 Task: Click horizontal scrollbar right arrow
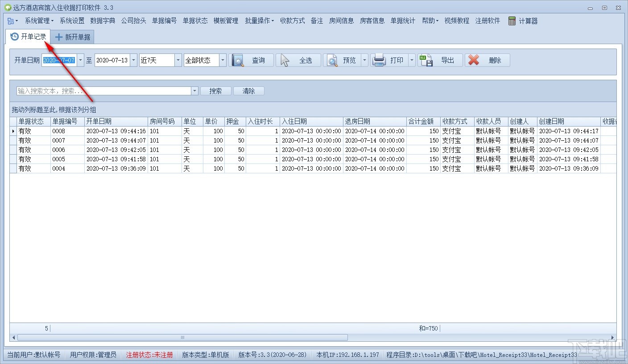click(x=613, y=338)
